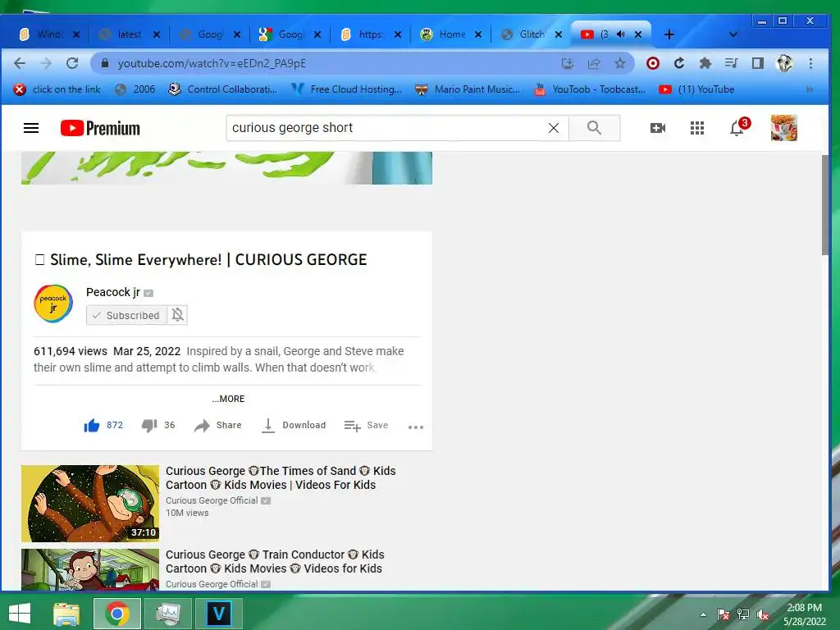This screenshot has width=840, height=630.
Task: Open 'The Times of Sand' video thumbnail
Action: tap(90, 504)
